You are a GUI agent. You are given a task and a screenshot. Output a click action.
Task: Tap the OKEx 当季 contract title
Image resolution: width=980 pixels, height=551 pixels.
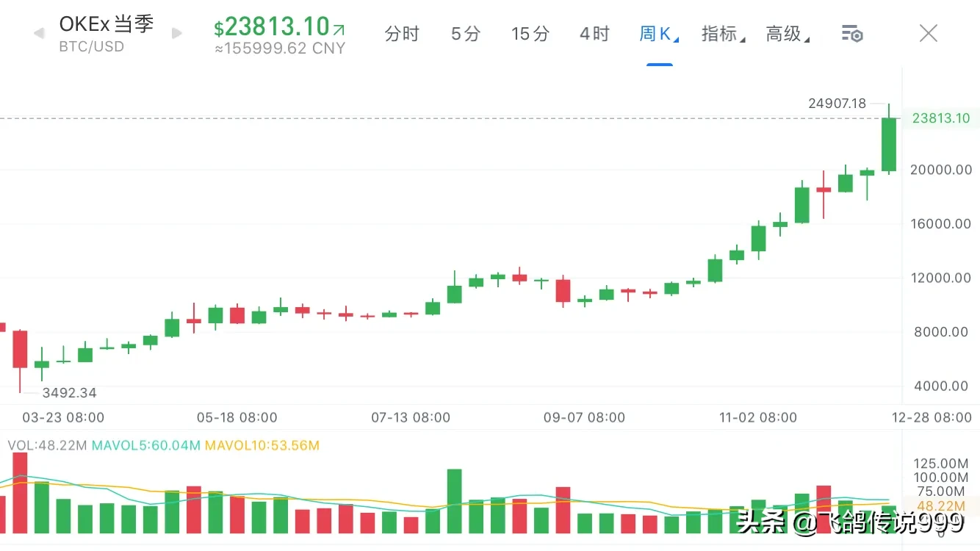(x=107, y=24)
